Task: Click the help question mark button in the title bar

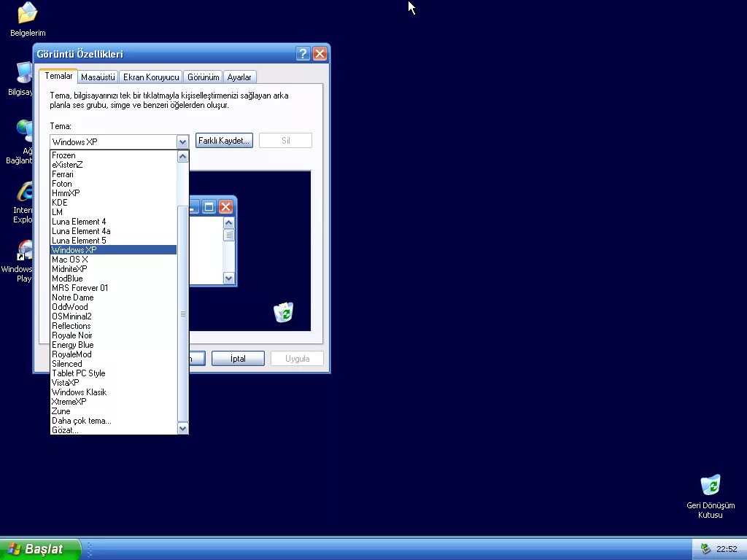Action: (x=303, y=54)
